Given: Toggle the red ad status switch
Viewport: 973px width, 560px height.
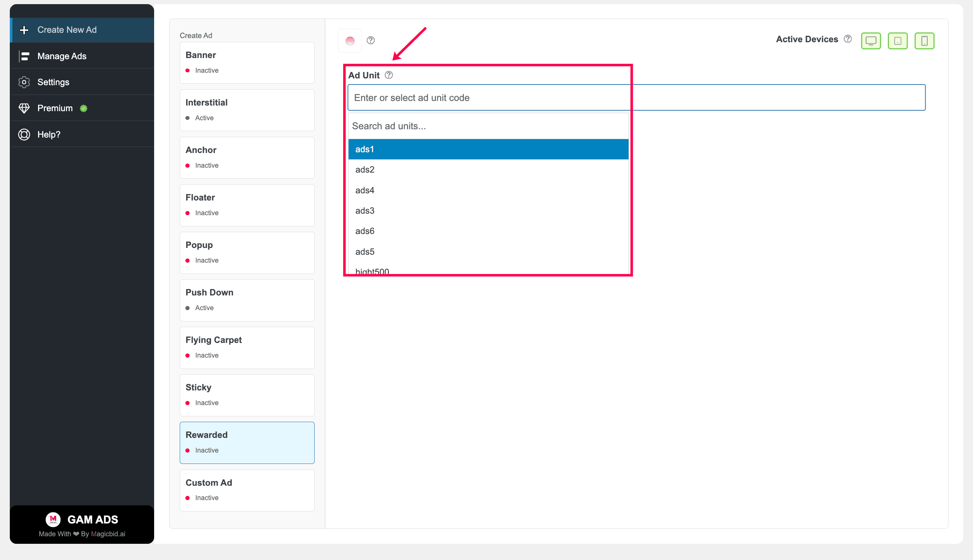Looking at the screenshot, I should [x=350, y=41].
